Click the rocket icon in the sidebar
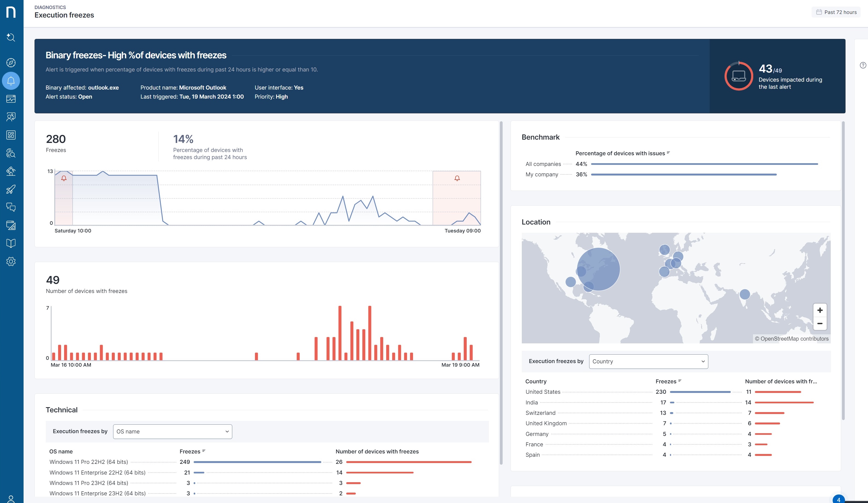Image resolution: width=868 pixels, height=503 pixels. click(11, 189)
